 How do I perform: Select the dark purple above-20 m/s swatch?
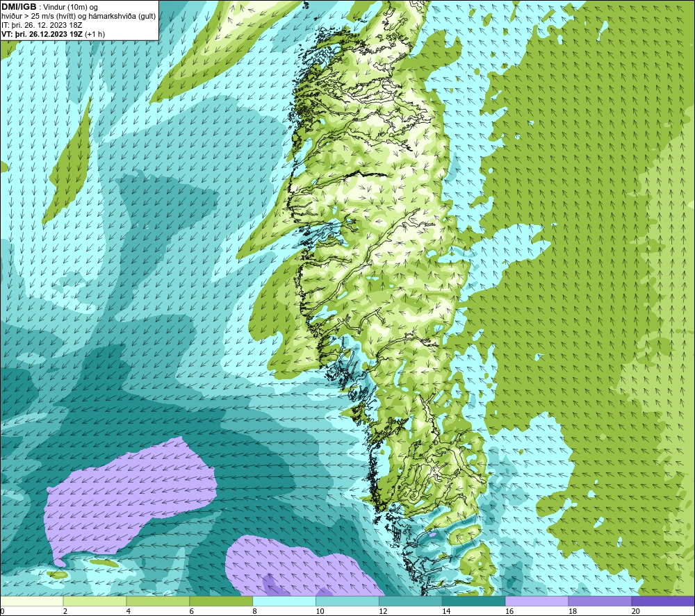point(662,601)
